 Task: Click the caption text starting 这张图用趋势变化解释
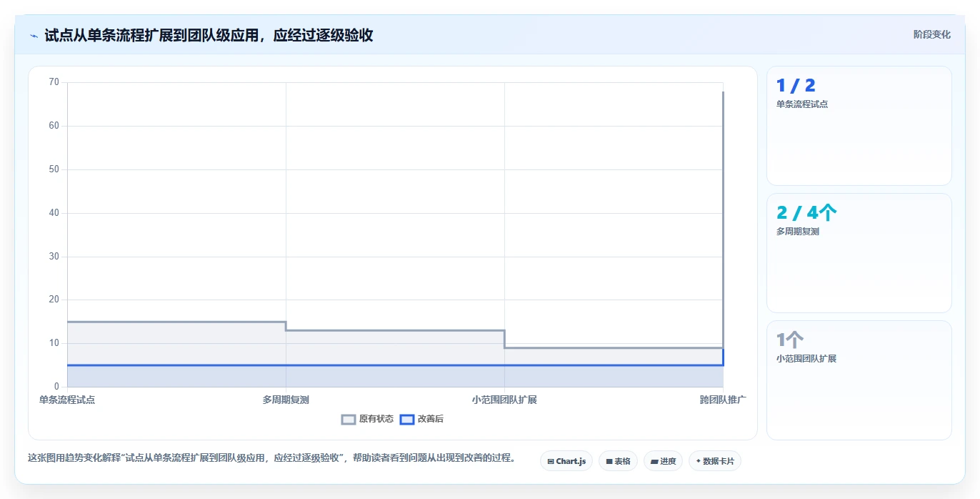(271, 458)
